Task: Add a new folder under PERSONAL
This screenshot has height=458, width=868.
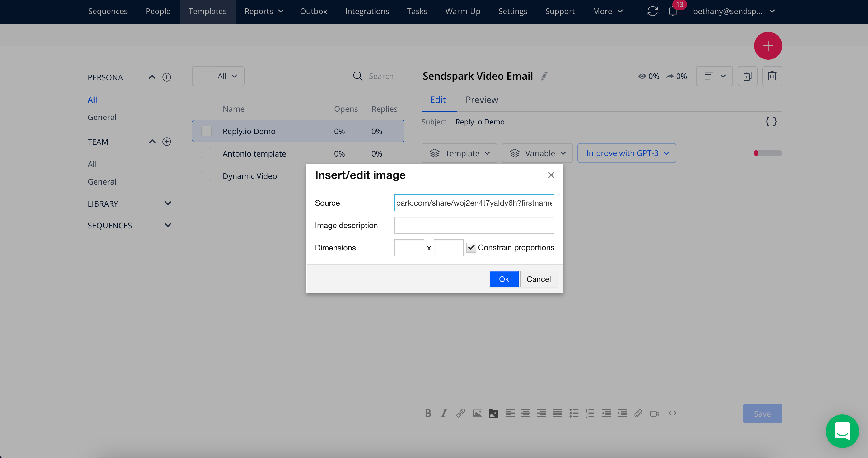Action: (x=167, y=77)
